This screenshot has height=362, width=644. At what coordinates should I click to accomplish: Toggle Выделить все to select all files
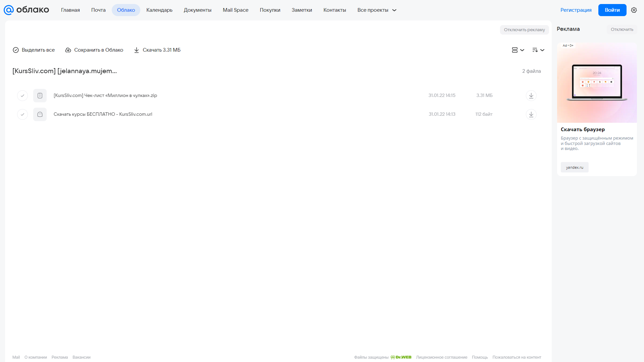(34, 50)
